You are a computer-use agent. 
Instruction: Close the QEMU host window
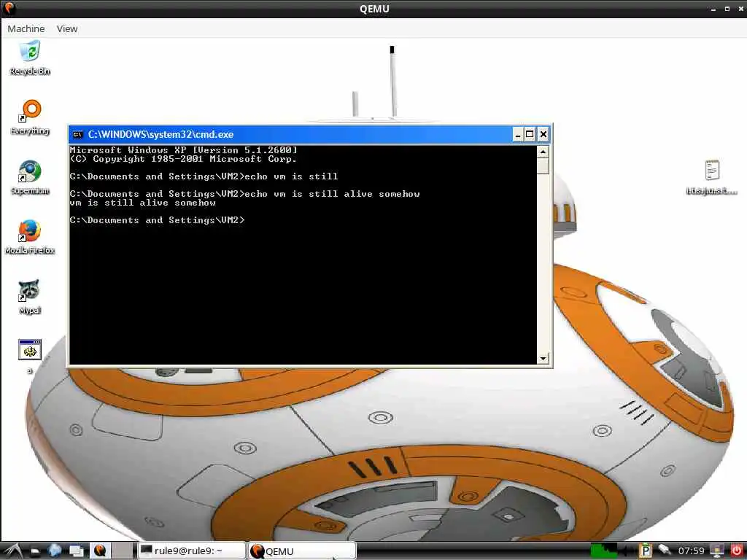coord(741,9)
